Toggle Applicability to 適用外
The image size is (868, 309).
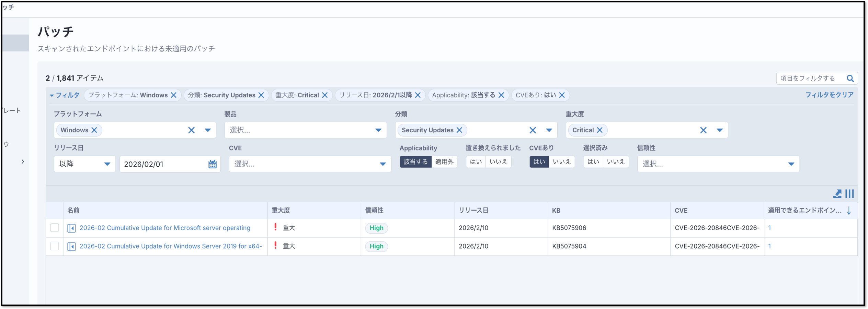tap(444, 162)
